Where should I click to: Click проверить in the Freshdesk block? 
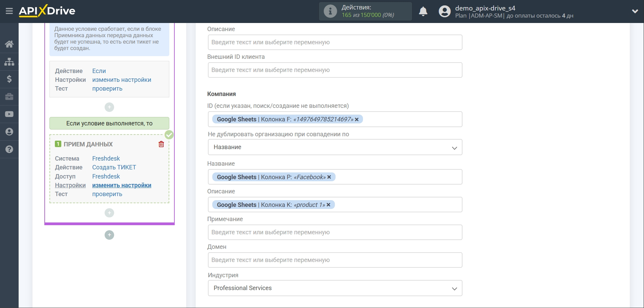(107, 194)
